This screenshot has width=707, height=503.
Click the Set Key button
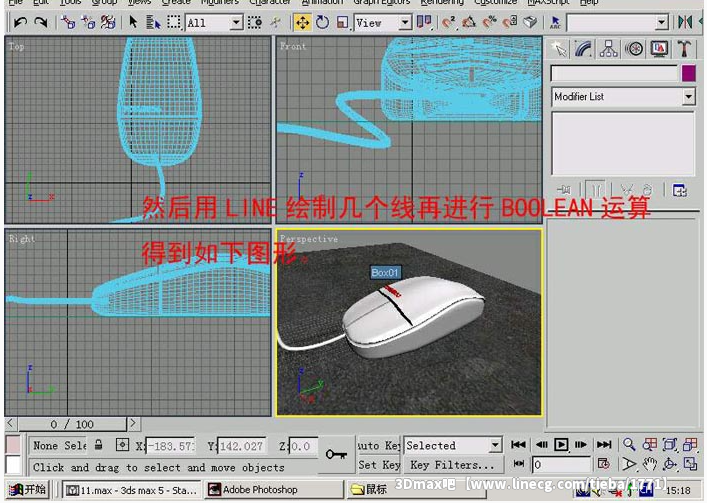[379, 464]
